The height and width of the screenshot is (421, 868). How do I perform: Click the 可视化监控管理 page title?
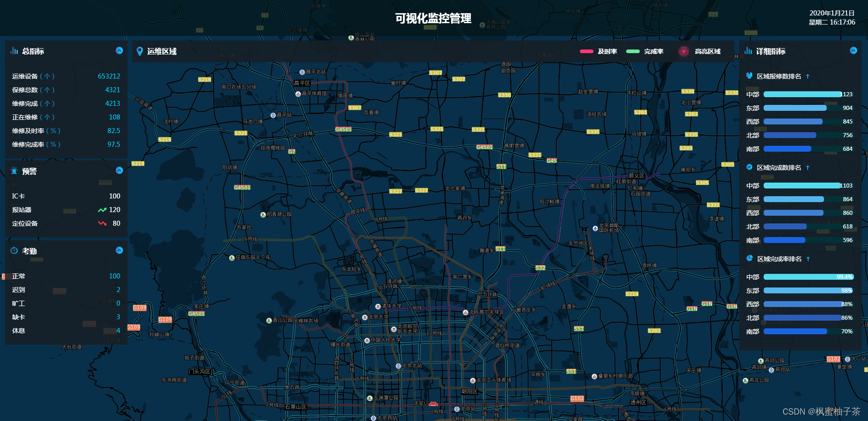(433, 18)
